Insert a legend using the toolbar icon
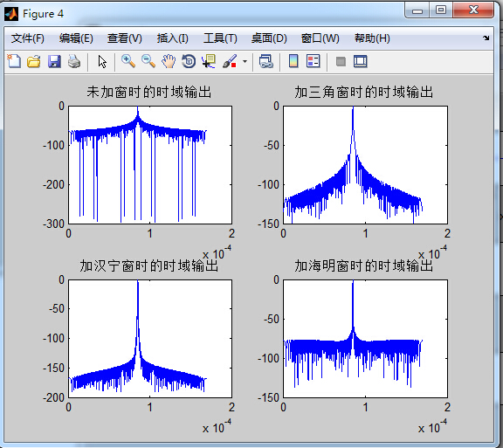This screenshot has height=448, width=503. [314, 61]
